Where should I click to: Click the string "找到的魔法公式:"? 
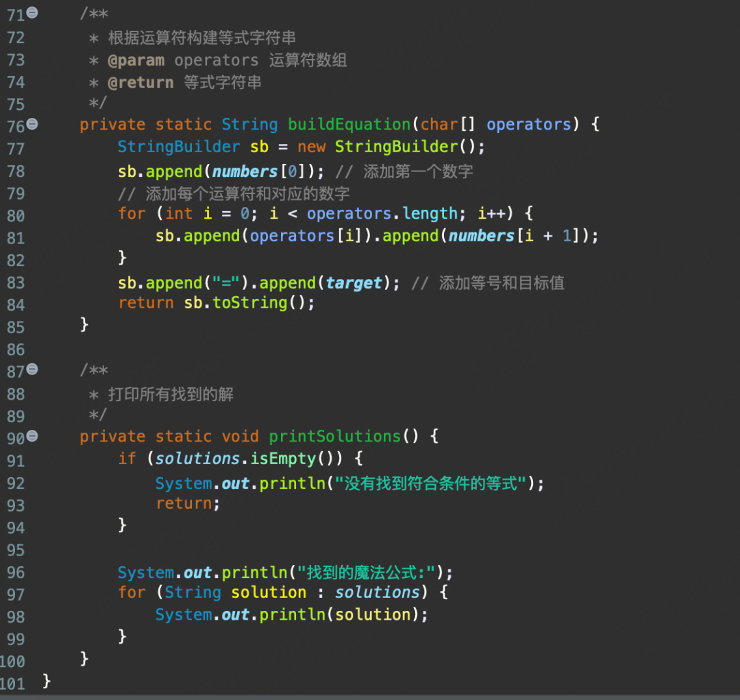coord(366,573)
